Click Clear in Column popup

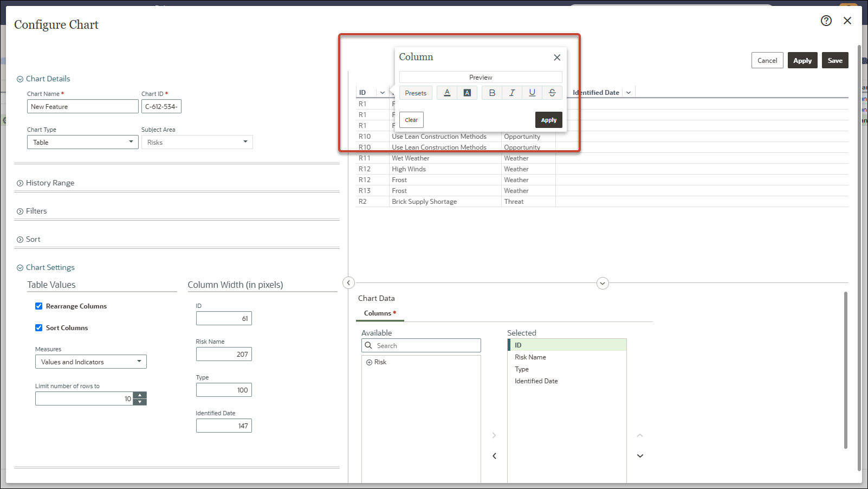pos(411,120)
